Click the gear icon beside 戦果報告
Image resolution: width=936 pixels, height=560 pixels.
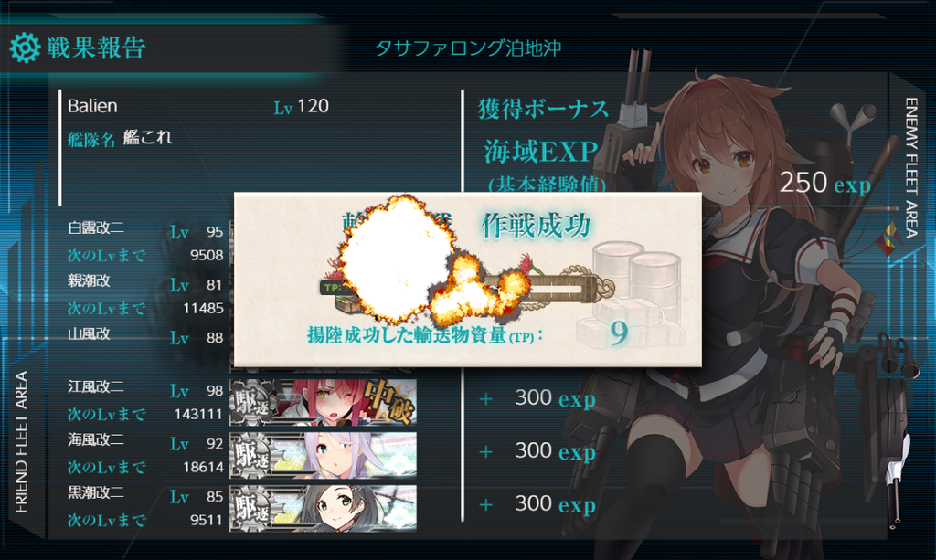(x=25, y=48)
